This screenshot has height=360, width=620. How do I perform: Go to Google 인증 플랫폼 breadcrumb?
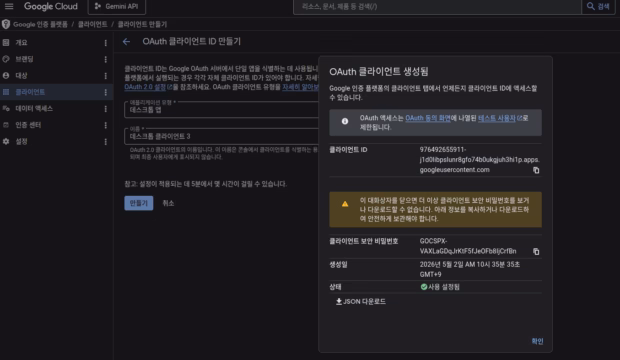coord(40,25)
